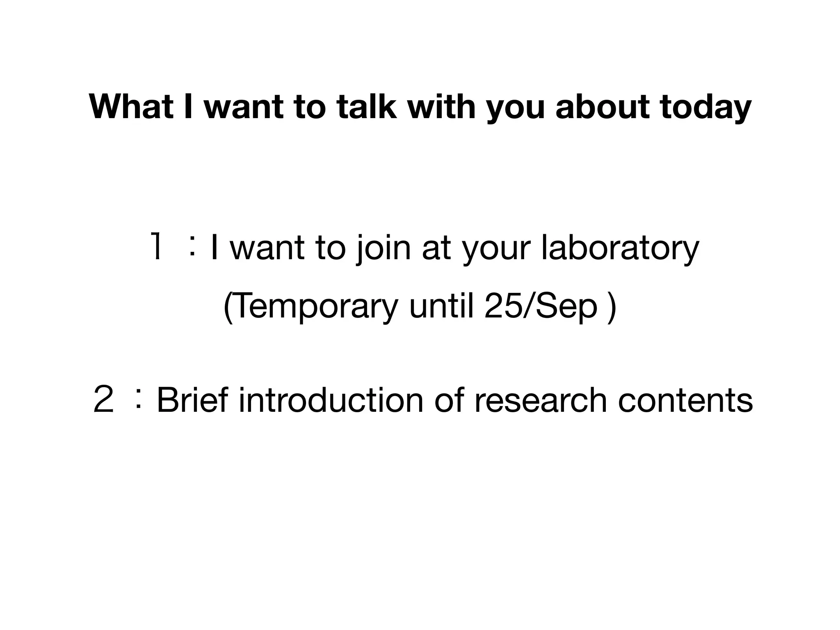Click the "I want to join" line

[x=453, y=247]
